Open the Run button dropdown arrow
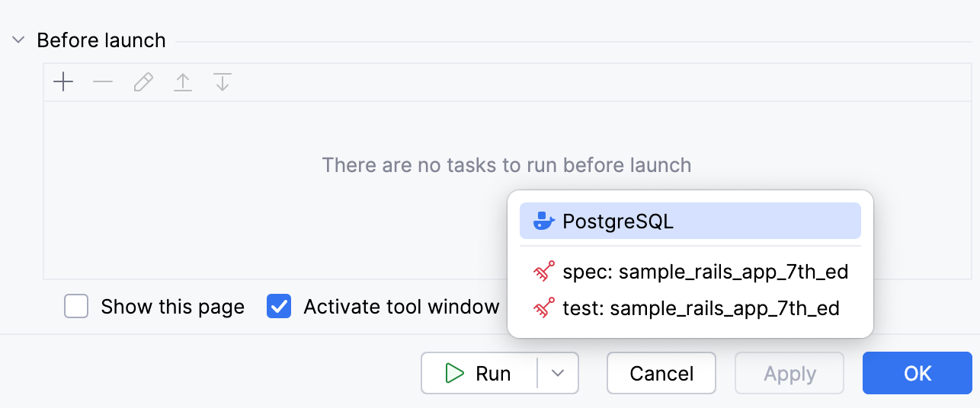Image resolution: width=980 pixels, height=408 pixels. [558, 373]
